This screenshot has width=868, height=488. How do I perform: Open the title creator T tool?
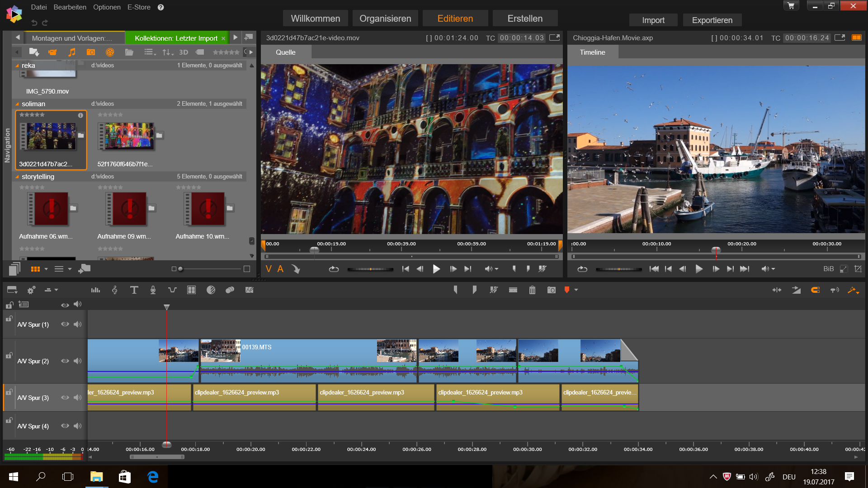coord(134,290)
